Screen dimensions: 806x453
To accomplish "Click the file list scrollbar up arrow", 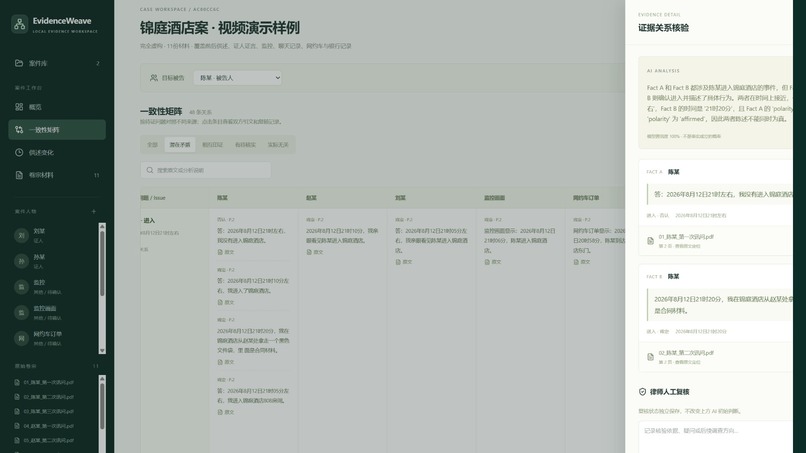I will (102, 379).
